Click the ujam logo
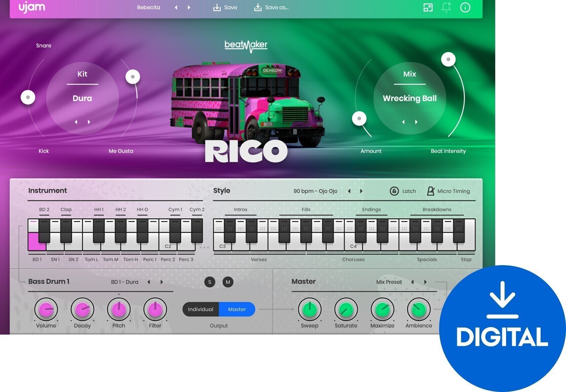The height and width of the screenshot is (392, 566). coord(32,7)
